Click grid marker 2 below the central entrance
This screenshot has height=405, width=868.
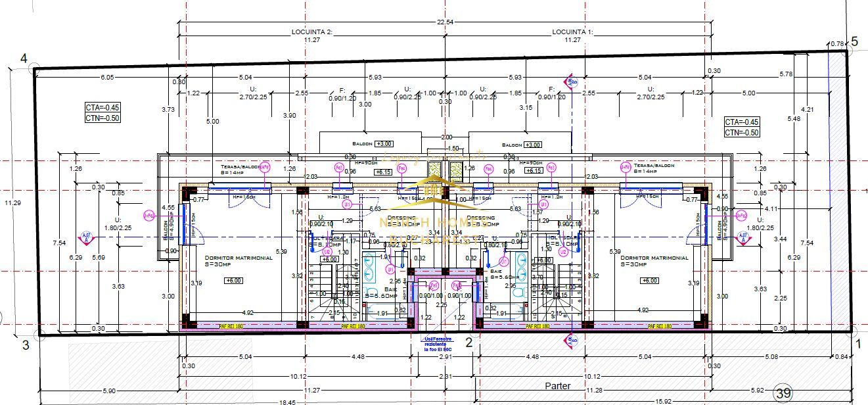coord(468,343)
